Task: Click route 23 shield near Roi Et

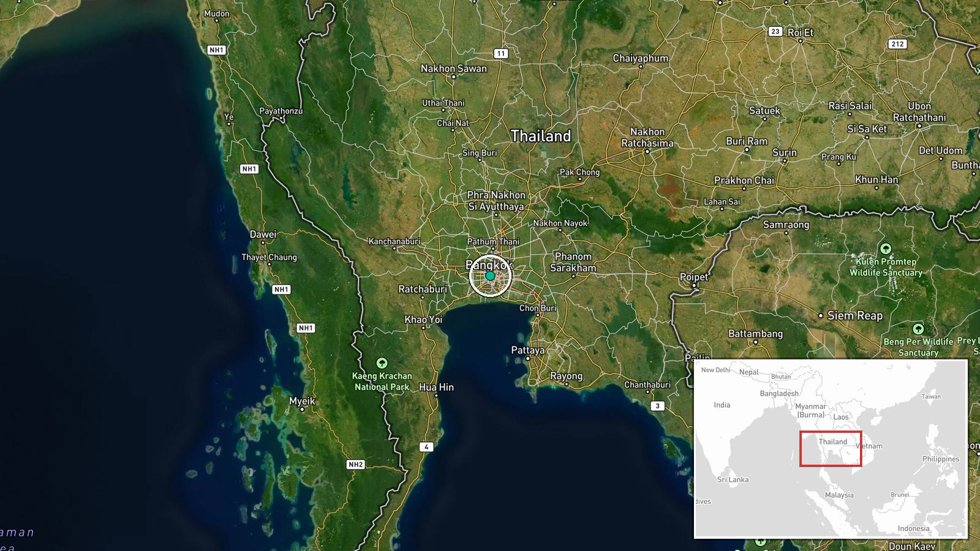Action: [775, 31]
